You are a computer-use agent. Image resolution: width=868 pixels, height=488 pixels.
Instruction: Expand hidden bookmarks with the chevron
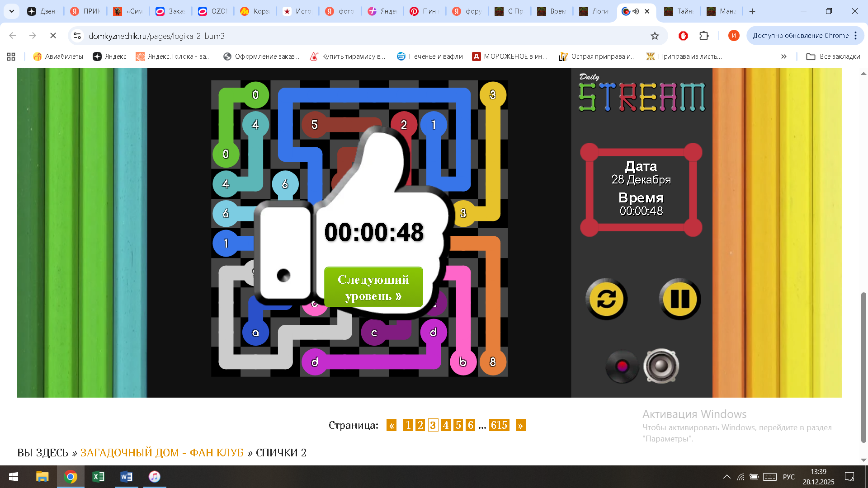(x=783, y=56)
